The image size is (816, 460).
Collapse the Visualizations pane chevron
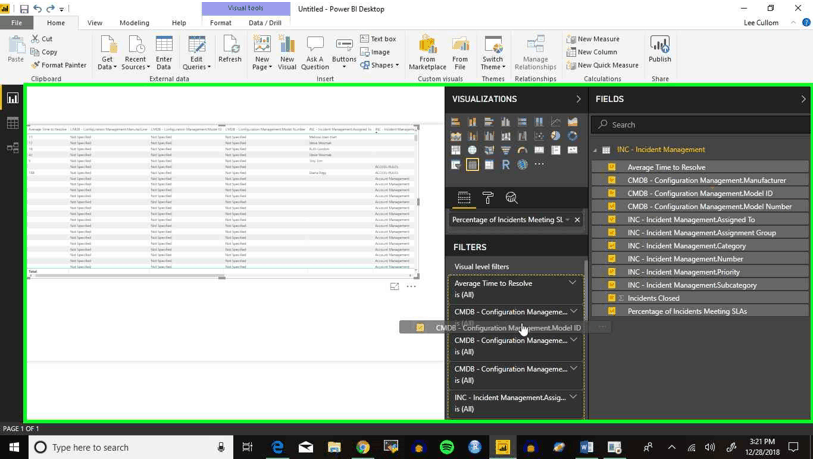tap(578, 99)
